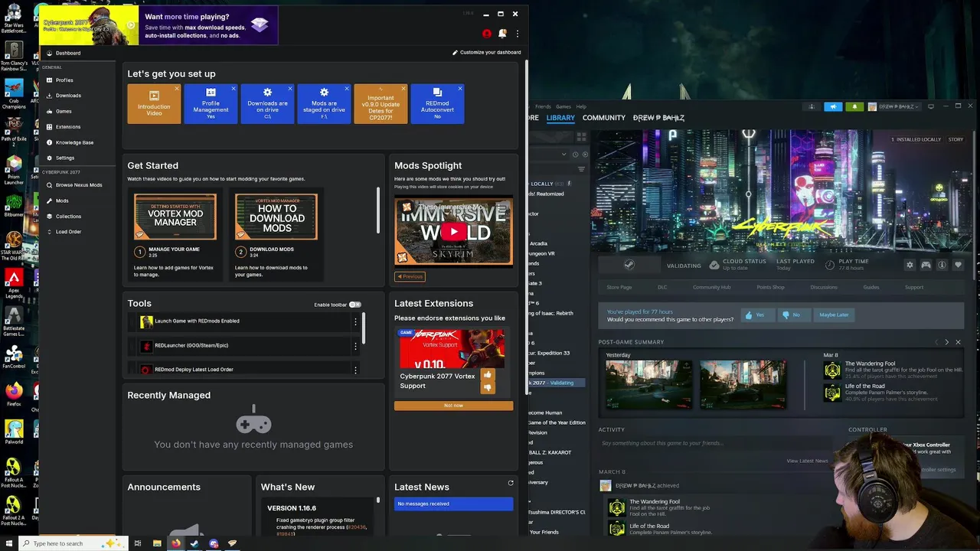Viewport: 980px width, 551px height.
Task: Open Steam COMMUNITY tab
Action: [x=604, y=118]
